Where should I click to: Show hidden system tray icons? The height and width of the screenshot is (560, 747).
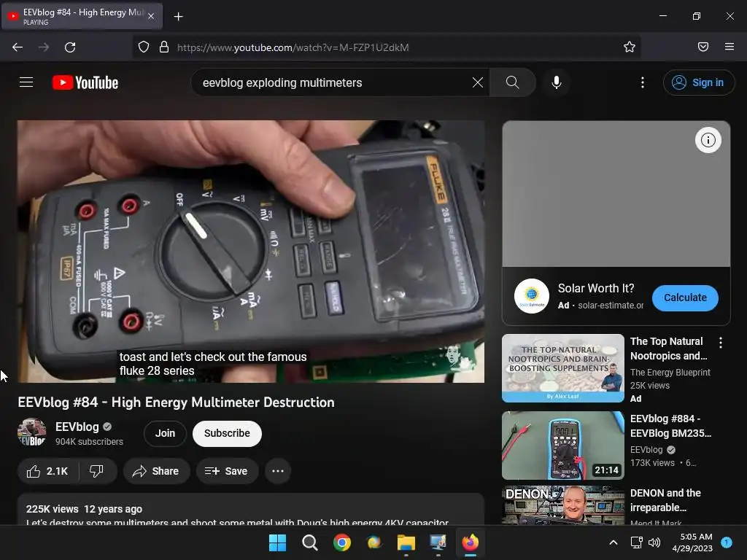tap(614, 542)
